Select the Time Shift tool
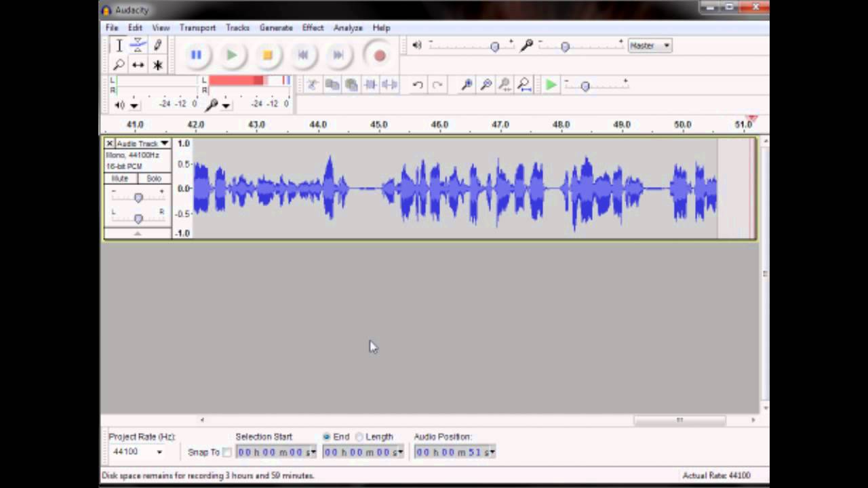Image resolution: width=868 pixels, height=488 pixels. pyautogui.click(x=138, y=65)
